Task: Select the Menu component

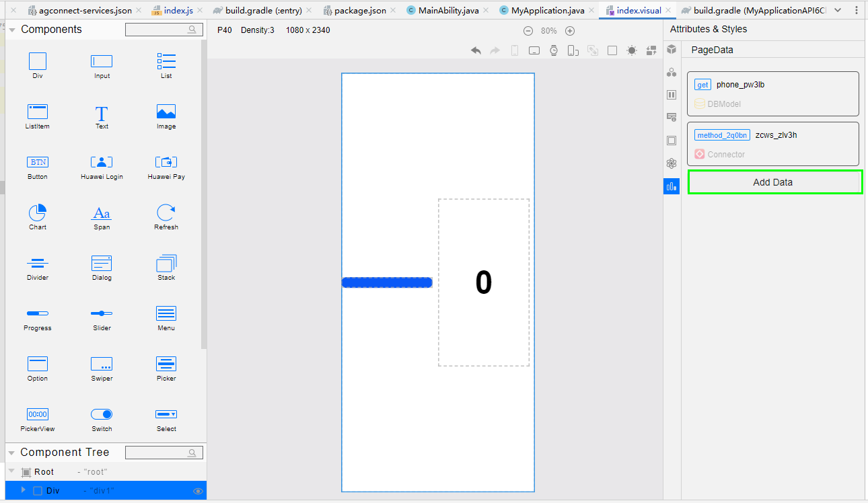Action: [x=166, y=318]
